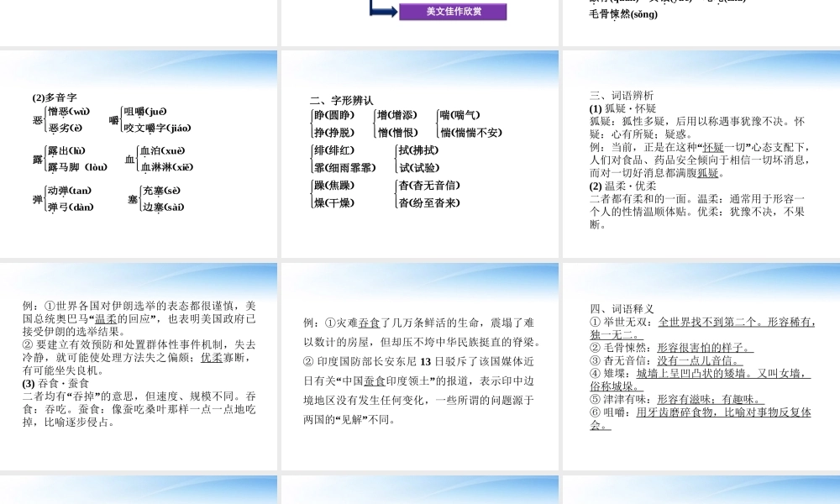Select the entry 惴(惴惴不安)

(471, 132)
